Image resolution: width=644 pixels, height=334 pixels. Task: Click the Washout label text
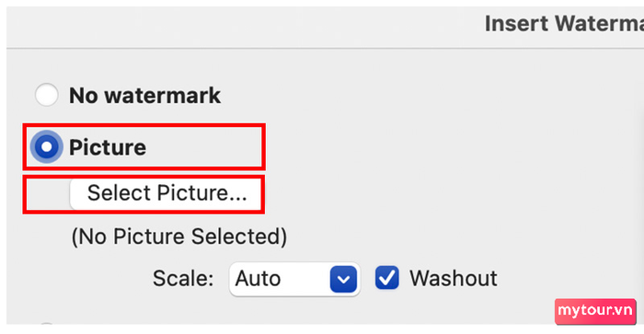click(454, 278)
